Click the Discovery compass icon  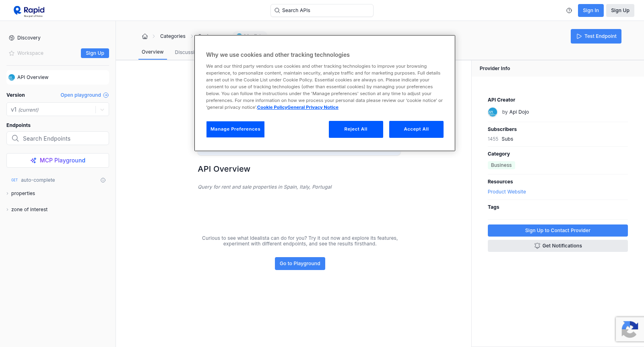point(12,38)
